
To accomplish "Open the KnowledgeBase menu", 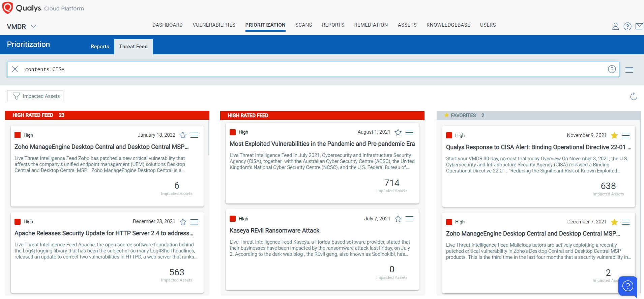I will pos(448,25).
